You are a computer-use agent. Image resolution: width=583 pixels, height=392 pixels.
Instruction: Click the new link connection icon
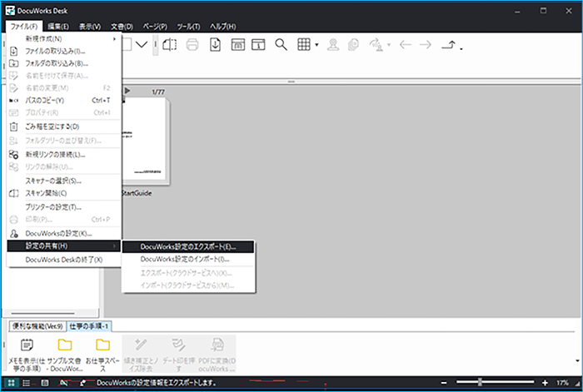coord(13,155)
